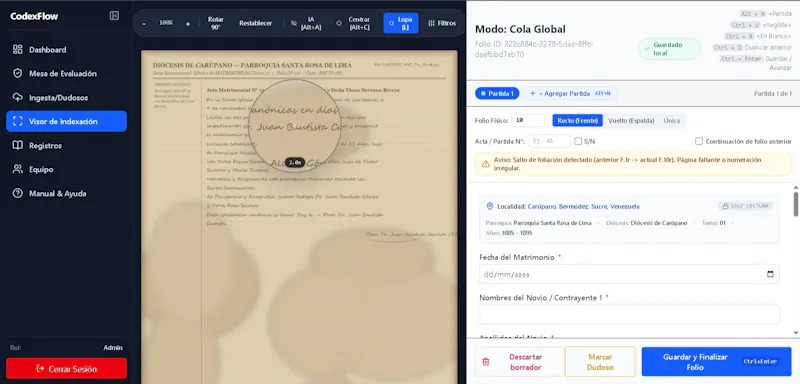
Task: Open the Filtros image filters
Action: [x=442, y=23]
